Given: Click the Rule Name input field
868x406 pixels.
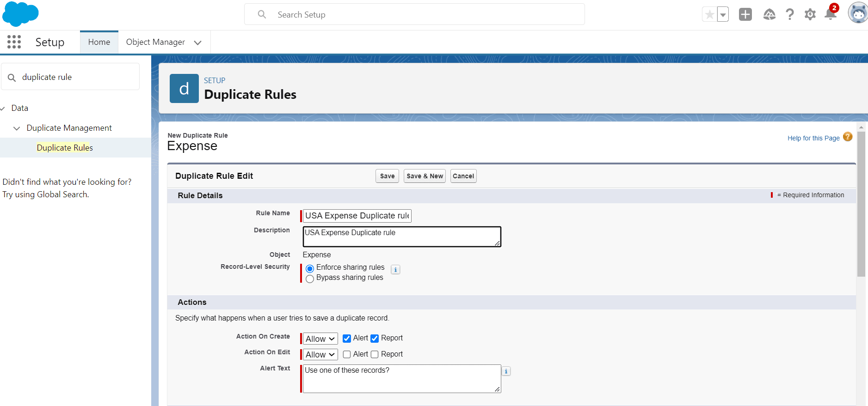Looking at the screenshot, I should pyautogui.click(x=357, y=216).
